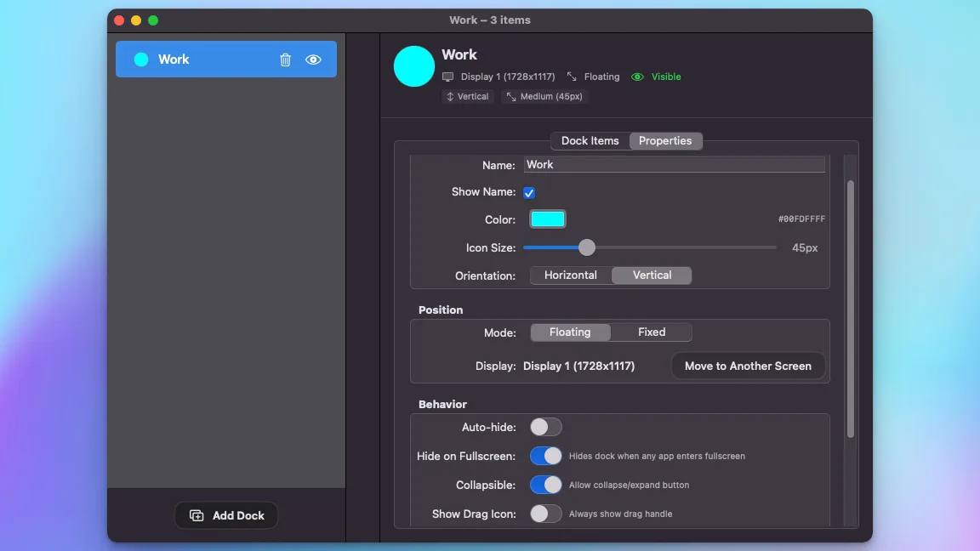980x551 pixels.
Task: Click the Visible status label in header
Action: point(666,77)
